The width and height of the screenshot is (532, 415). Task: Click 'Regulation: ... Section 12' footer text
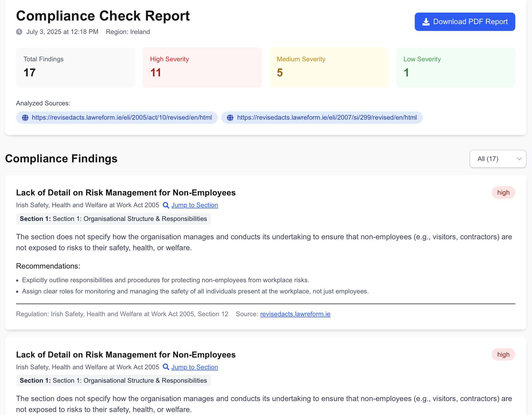click(122, 314)
